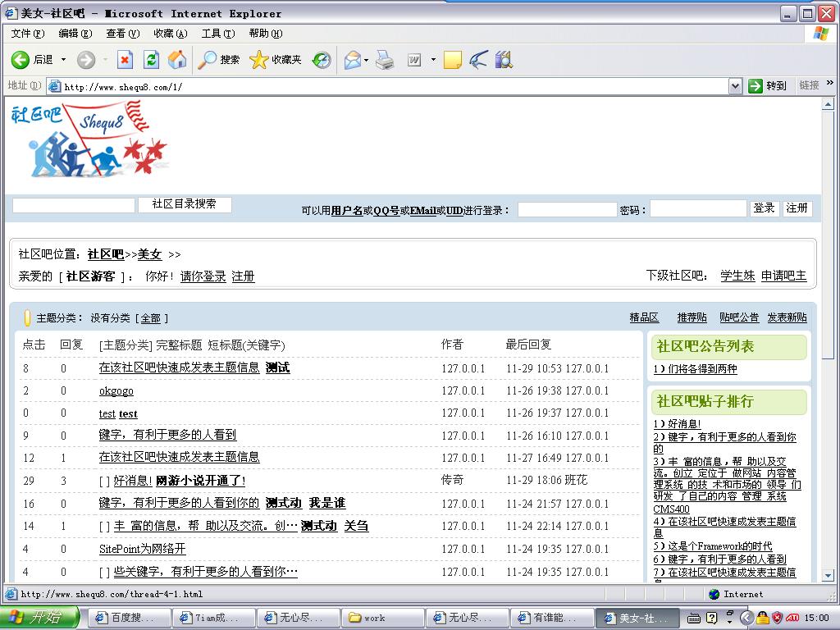
Task: Open the History toolbar icon
Action: pos(322,60)
